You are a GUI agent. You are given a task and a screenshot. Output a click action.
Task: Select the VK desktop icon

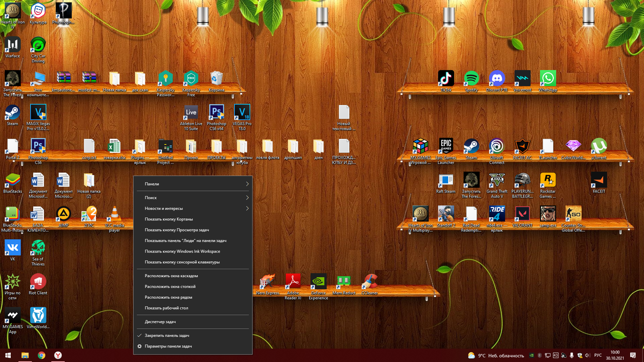12,250
